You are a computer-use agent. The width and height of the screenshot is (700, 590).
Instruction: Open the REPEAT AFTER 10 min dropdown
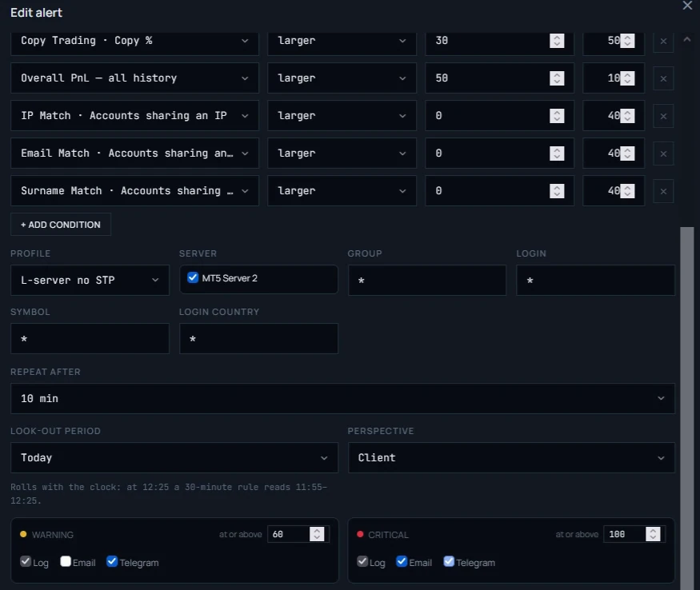342,399
